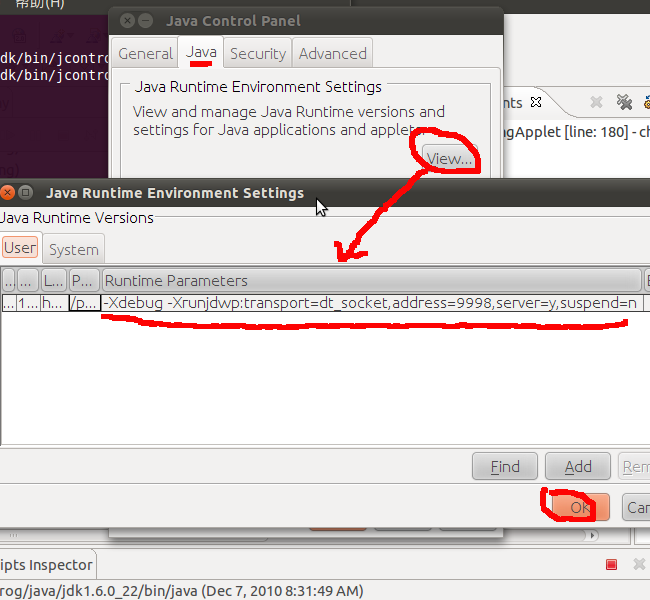The width and height of the screenshot is (650, 600).
Task: Click the Runtime Parameters column header
Action: click(371, 280)
